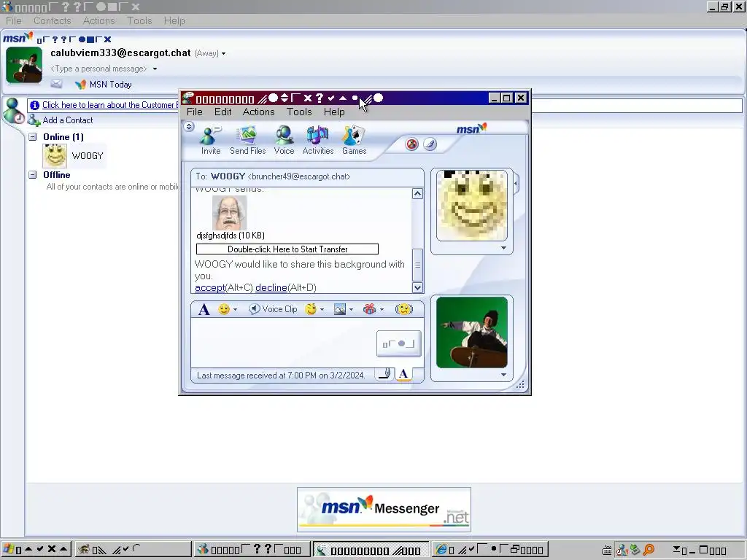Image resolution: width=747 pixels, height=560 pixels.
Task: Toggle chat toolbar collapse button
Action: tap(189, 127)
